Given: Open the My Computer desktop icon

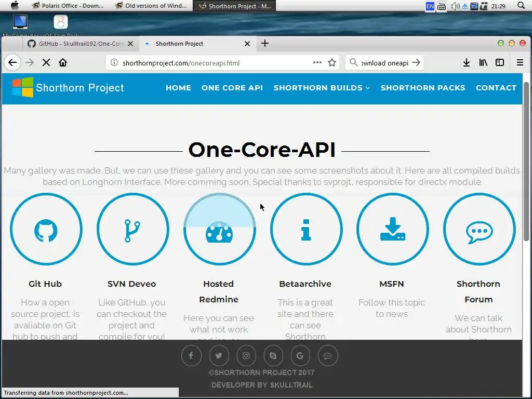Looking at the screenshot, I should [x=20, y=25].
